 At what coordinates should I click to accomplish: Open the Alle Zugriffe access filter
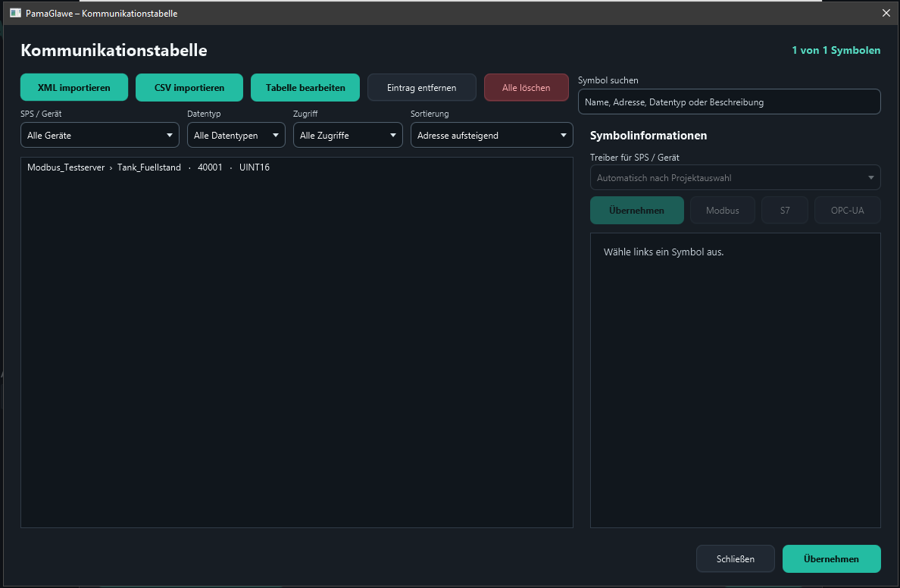(x=348, y=135)
